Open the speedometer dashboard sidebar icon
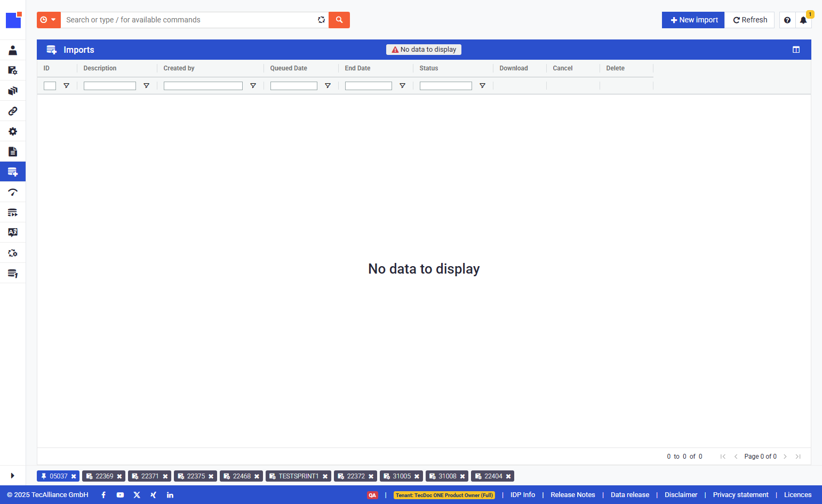822x504 pixels. 13,192
